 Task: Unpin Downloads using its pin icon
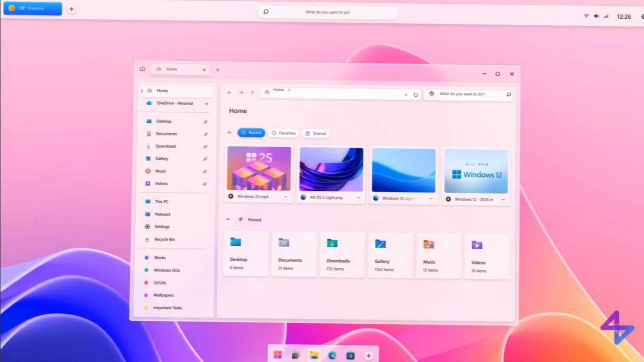click(205, 147)
